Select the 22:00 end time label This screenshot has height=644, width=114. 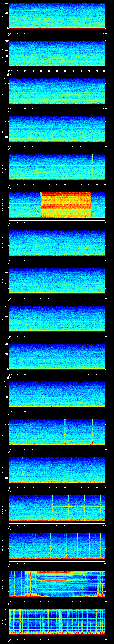coord(105,223)
